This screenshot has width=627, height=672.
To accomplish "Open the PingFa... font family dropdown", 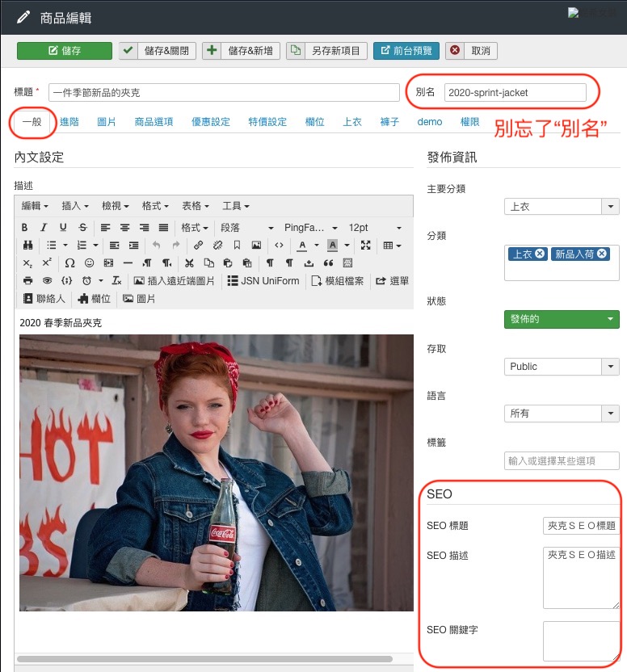I will click(311, 228).
